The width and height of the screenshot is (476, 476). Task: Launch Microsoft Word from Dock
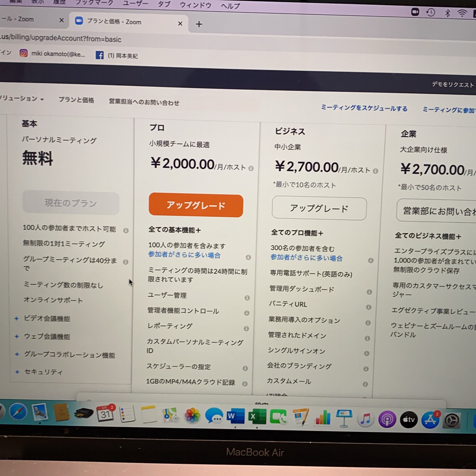coord(236,416)
